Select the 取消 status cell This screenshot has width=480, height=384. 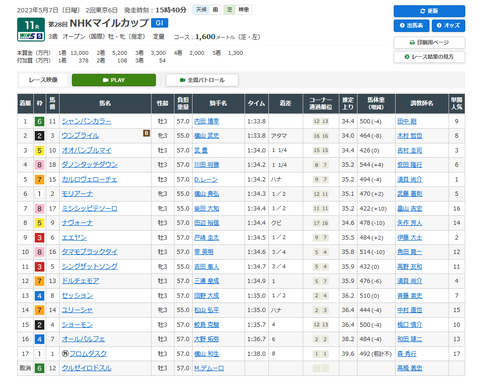tap(25, 368)
